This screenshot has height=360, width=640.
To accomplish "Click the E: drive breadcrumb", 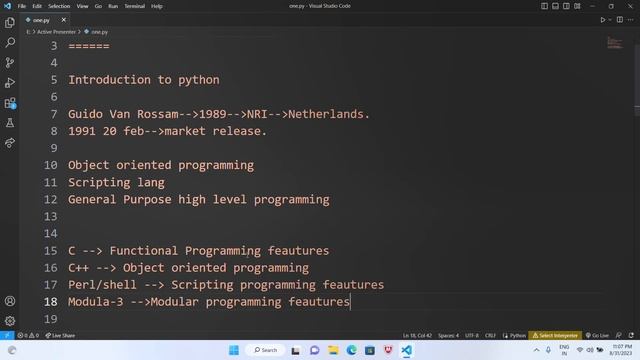I will (28, 32).
